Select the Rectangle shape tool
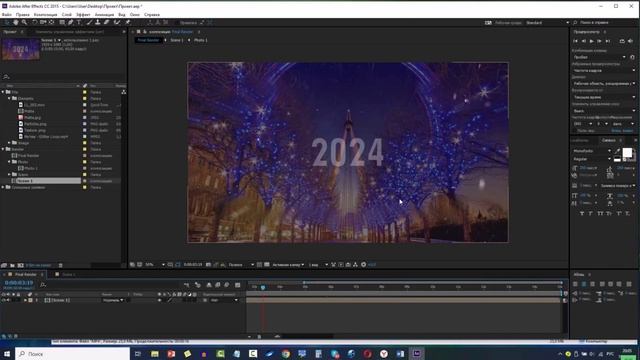This screenshot has height=360, width=640. click(x=62, y=22)
